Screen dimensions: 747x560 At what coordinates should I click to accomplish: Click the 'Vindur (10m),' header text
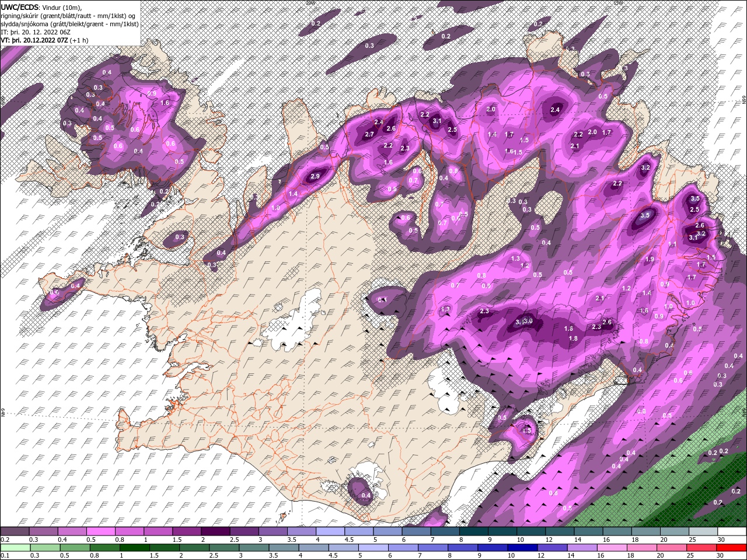point(62,6)
